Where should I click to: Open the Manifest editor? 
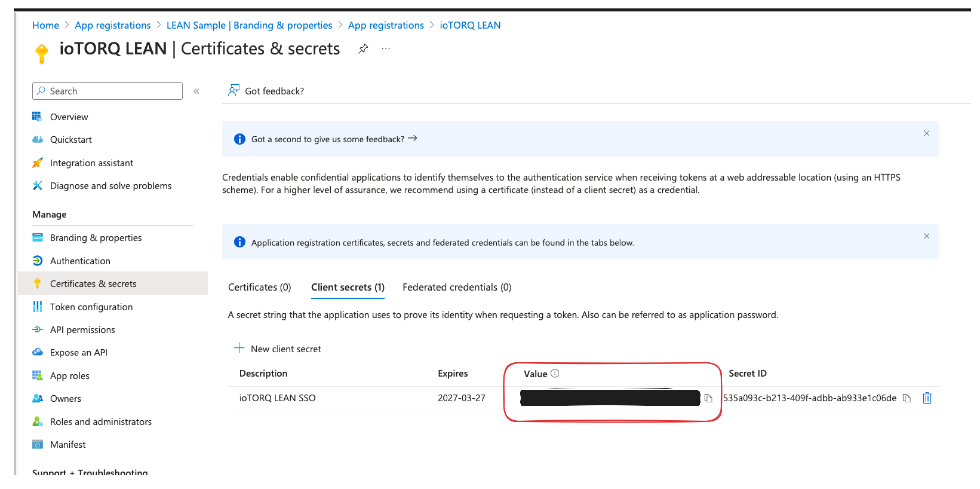68,445
